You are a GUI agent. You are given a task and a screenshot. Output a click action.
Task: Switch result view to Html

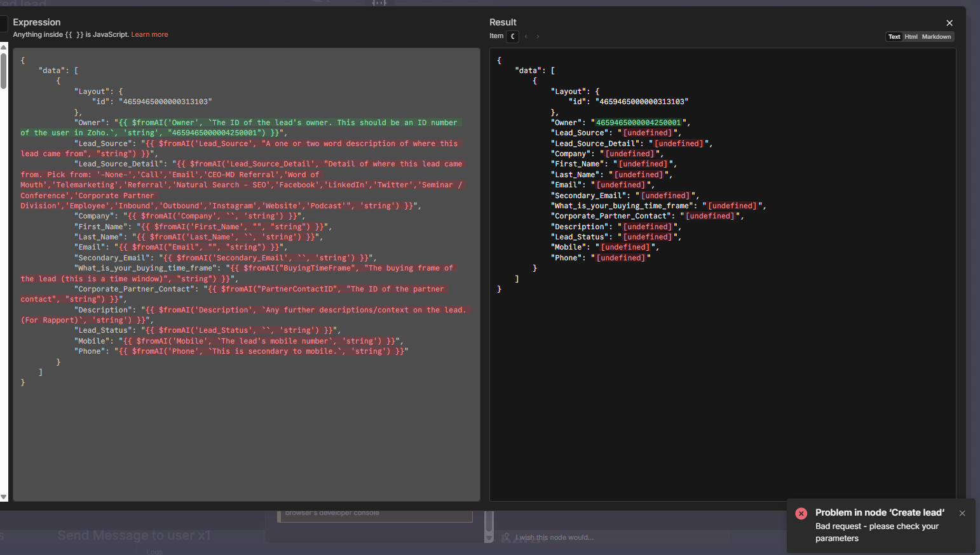point(911,37)
